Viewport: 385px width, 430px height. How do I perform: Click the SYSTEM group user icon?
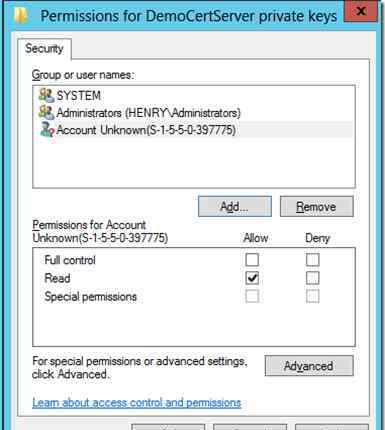[46, 95]
